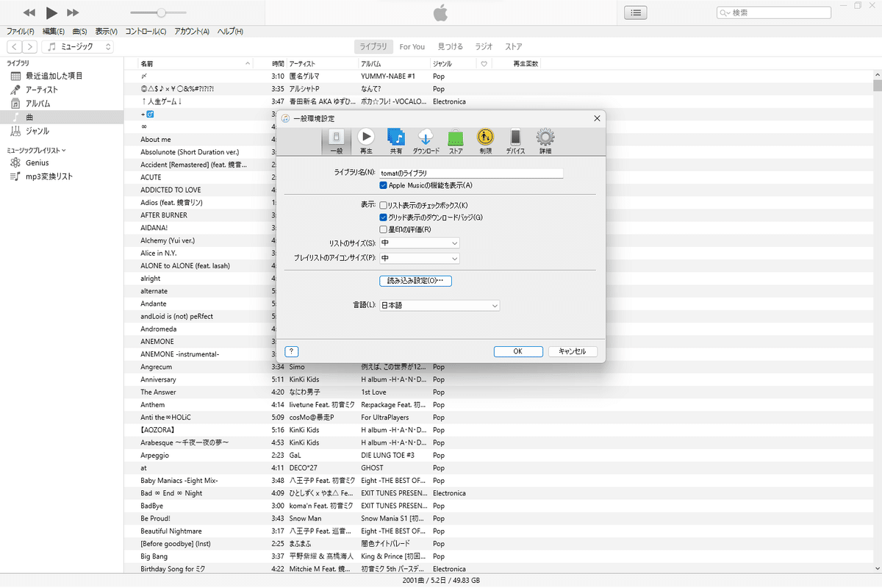Select the song Big Bang in the list
Screen dimensions: 882x588
click(x=154, y=556)
